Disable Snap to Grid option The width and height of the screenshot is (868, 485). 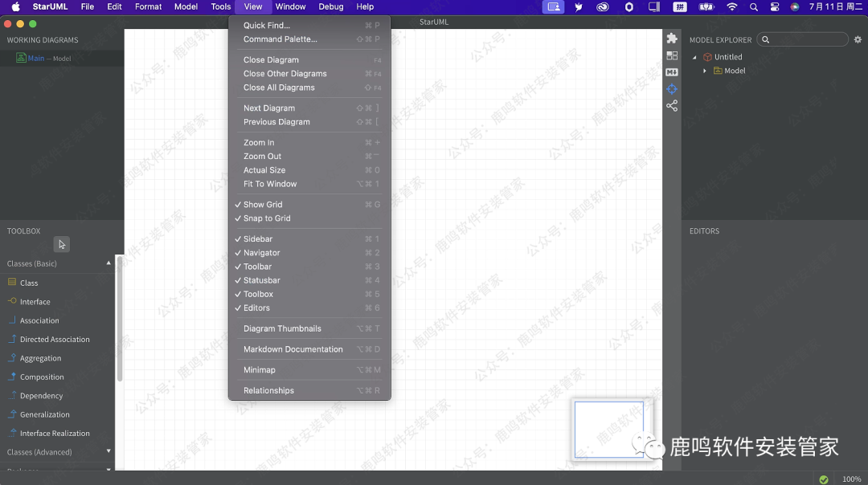tap(267, 218)
